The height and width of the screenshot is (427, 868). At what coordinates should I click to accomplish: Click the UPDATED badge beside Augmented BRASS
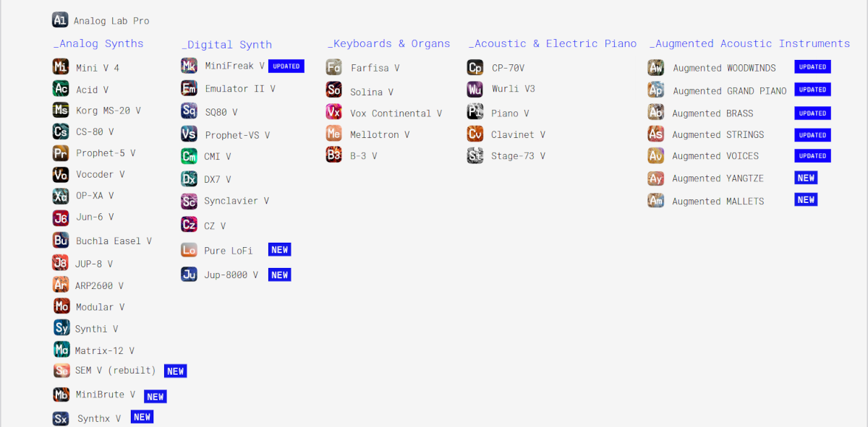[812, 113]
